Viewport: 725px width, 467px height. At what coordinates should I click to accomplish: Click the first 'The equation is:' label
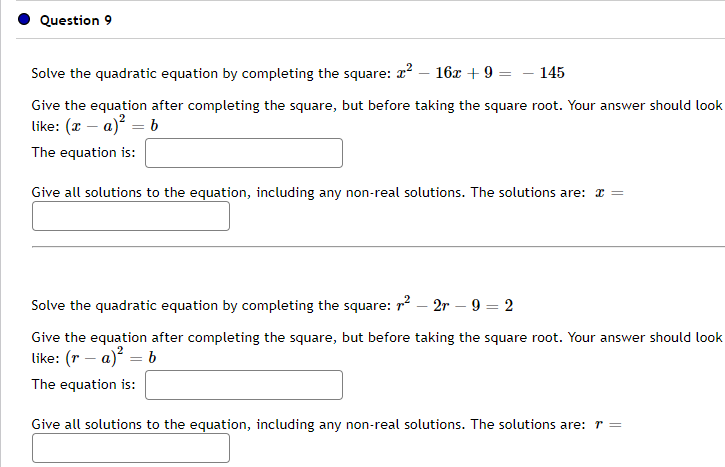point(83,153)
